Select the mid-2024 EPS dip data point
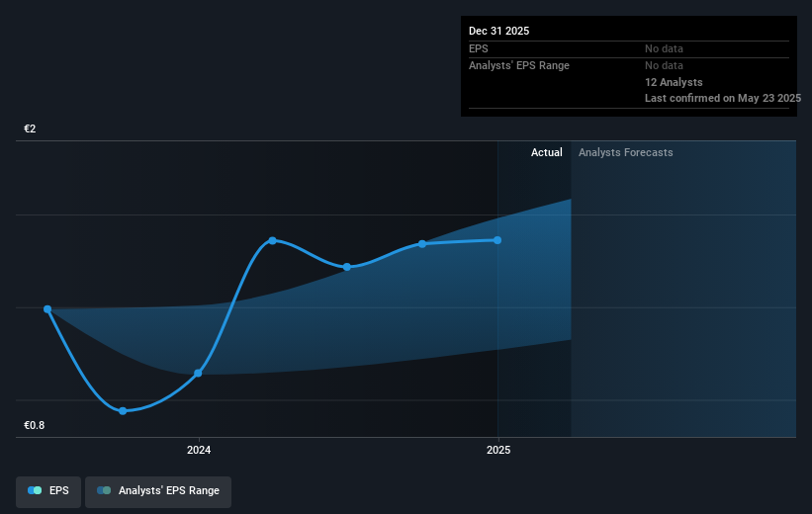Viewport: 812px width, 514px height. pyautogui.click(x=347, y=267)
